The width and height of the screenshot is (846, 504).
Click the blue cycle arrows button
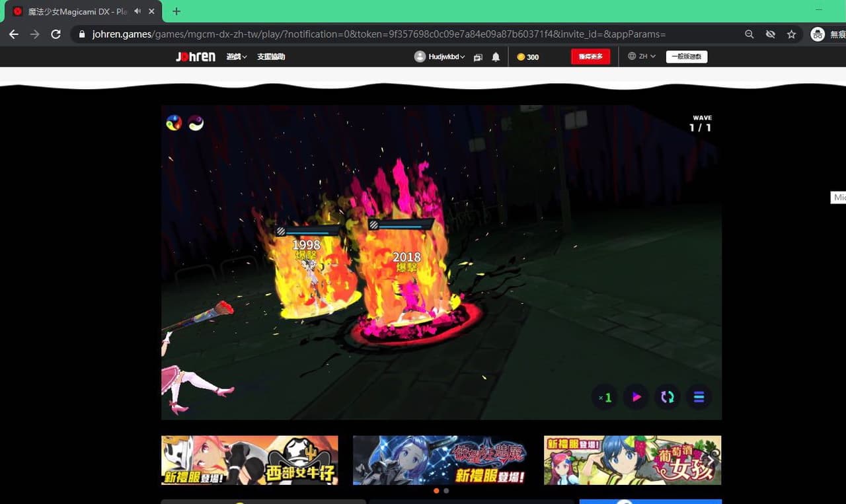point(668,397)
